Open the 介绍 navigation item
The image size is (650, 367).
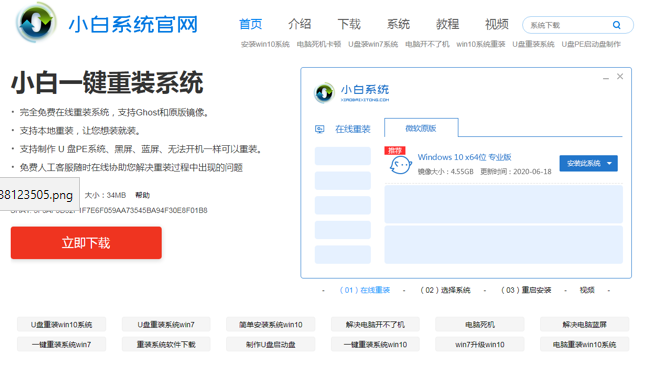pos(299,24)
